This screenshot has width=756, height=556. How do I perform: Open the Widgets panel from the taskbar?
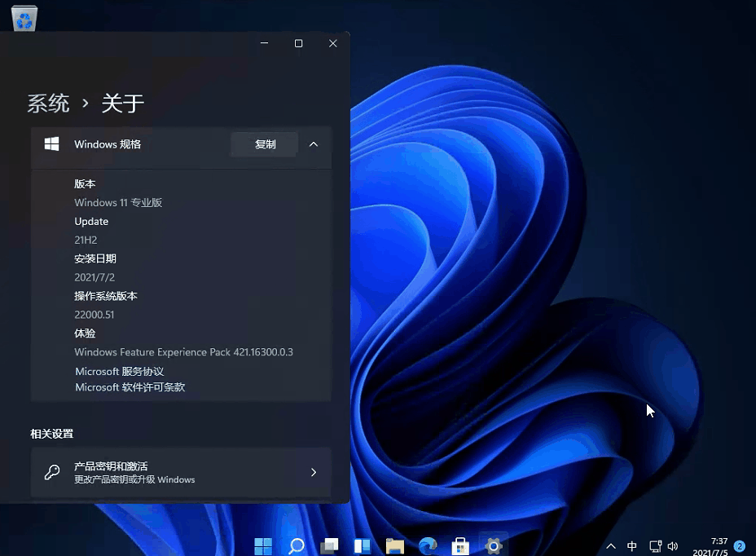point(362,545)
